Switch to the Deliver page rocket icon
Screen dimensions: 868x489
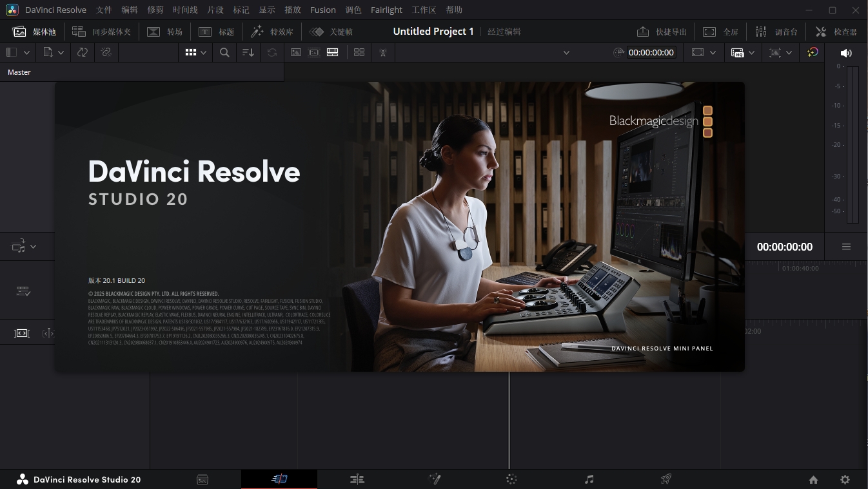(666, 479)
